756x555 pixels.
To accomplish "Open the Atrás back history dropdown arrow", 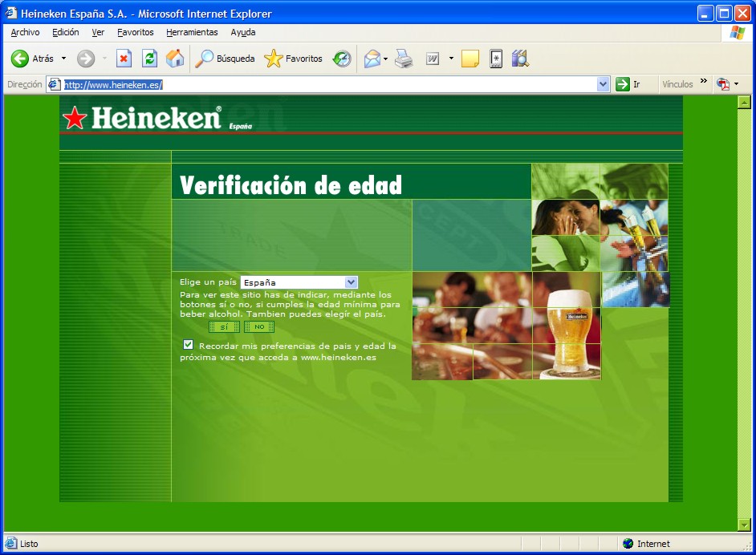I will point(64,59).
